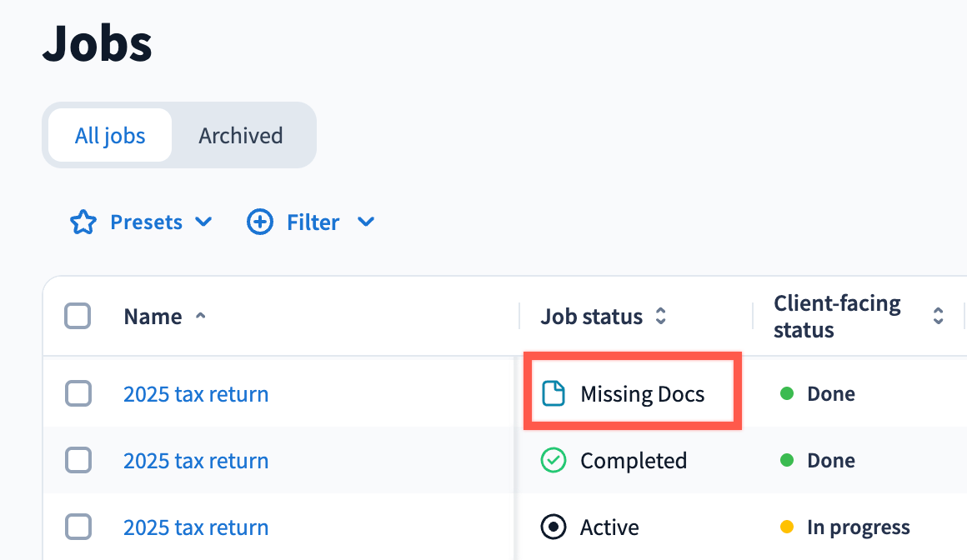Select the All jobs tab
The image size is (967, 560).
pos(110,136)
